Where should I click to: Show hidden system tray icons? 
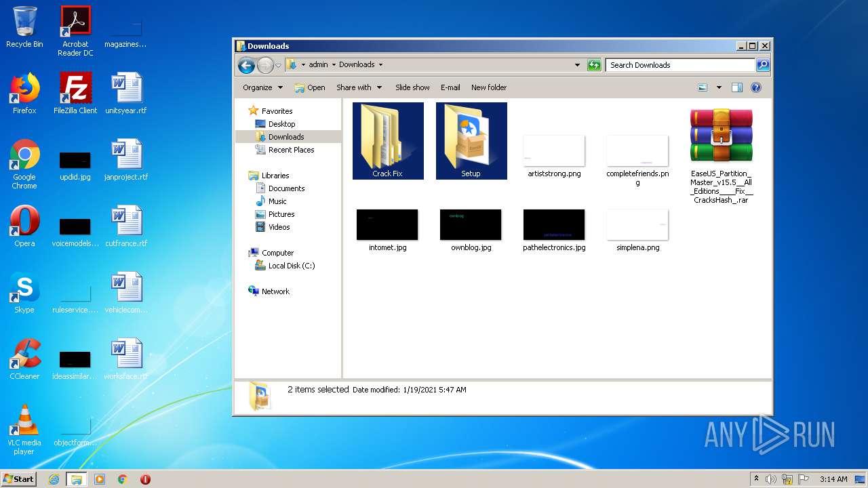(x=756, y=479)
